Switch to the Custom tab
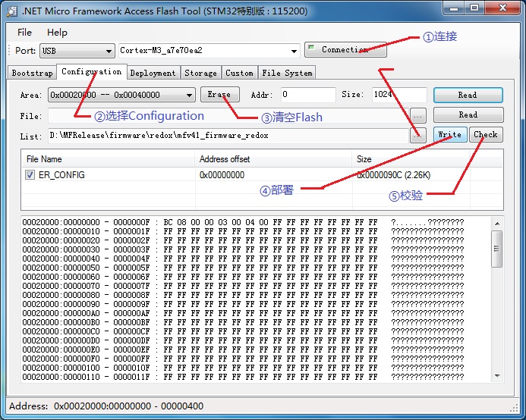The width and height of the screenshot is (526, 420). click(x=239, y=73)
